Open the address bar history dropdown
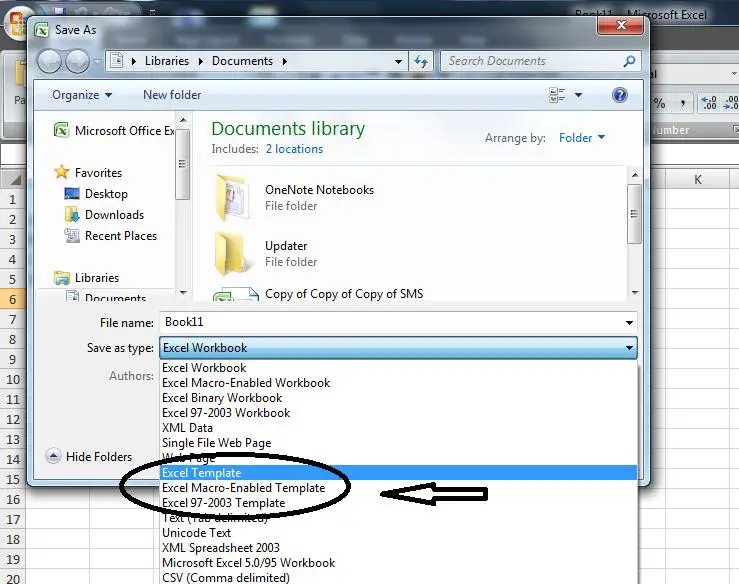 tap(398, 62)
